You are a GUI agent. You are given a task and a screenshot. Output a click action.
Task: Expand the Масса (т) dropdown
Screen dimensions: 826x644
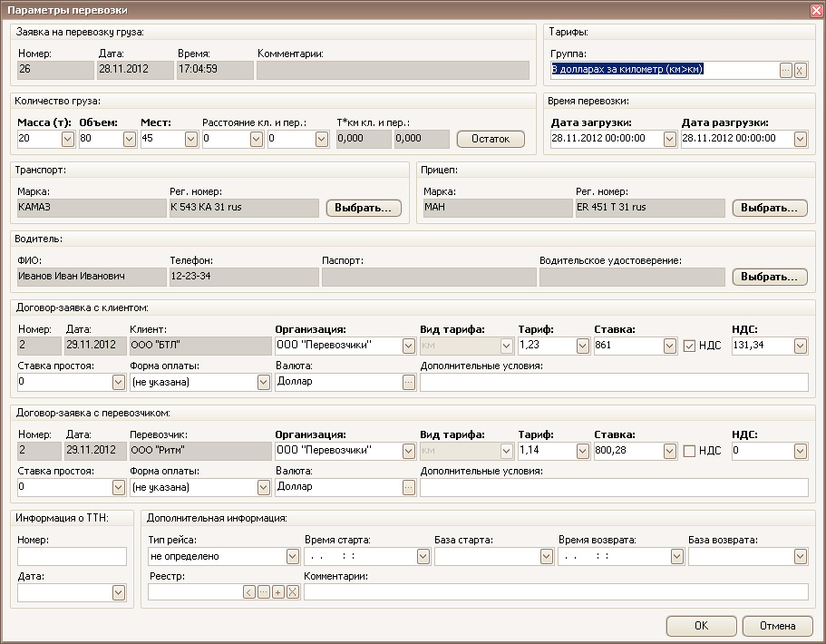pos(67,139)
